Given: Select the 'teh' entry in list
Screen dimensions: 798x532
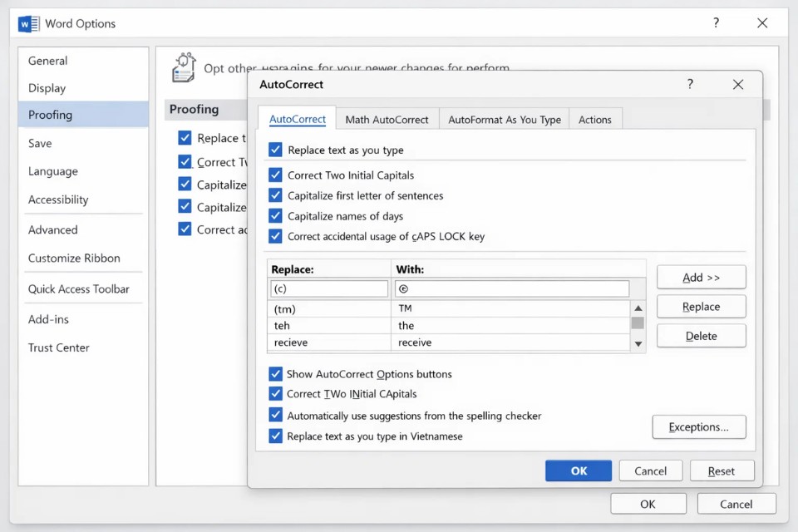Looking at the screenshot, I should click(329, 326).
